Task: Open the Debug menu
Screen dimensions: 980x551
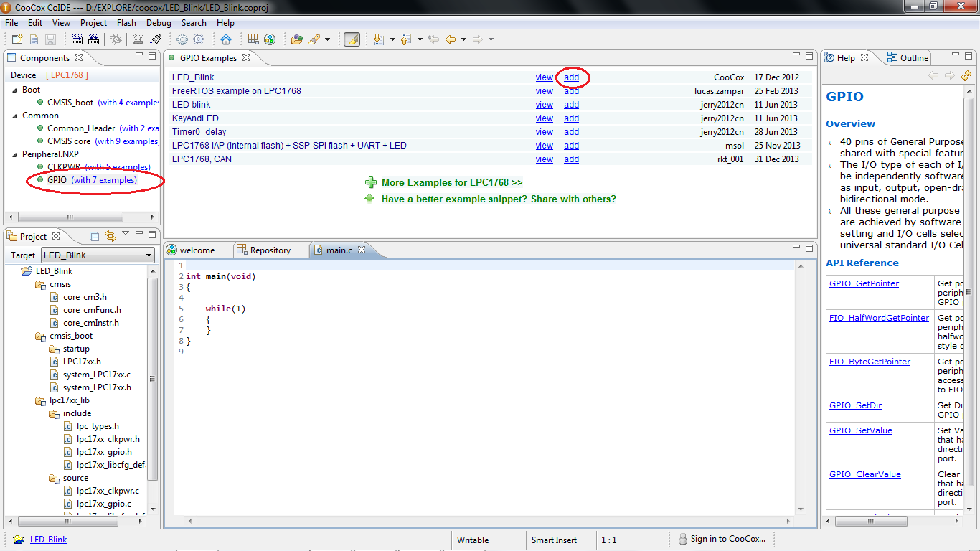Action: 159,23
